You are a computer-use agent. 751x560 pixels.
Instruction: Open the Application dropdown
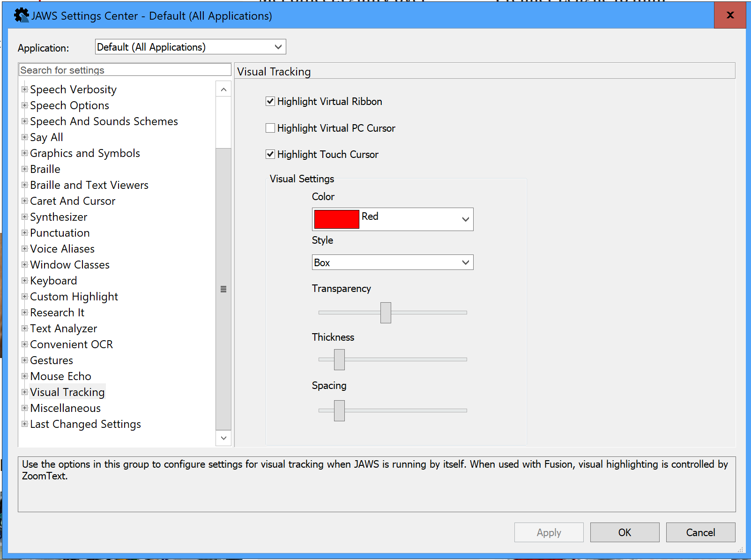pyautogui.click(x=190, y=47)
